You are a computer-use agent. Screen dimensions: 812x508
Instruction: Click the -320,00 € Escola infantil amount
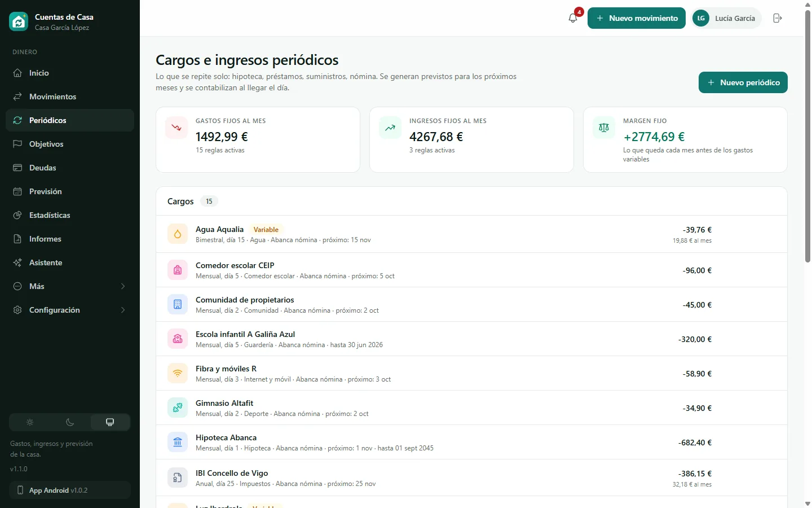click(695, 339)
